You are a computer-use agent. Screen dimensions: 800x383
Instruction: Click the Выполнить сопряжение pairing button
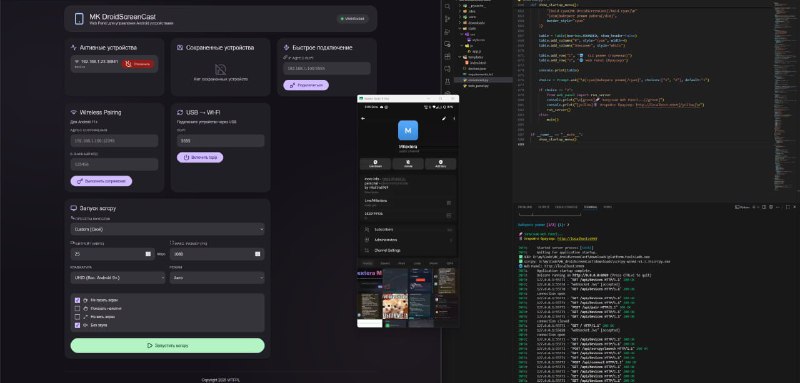click(x=102, y=181)
